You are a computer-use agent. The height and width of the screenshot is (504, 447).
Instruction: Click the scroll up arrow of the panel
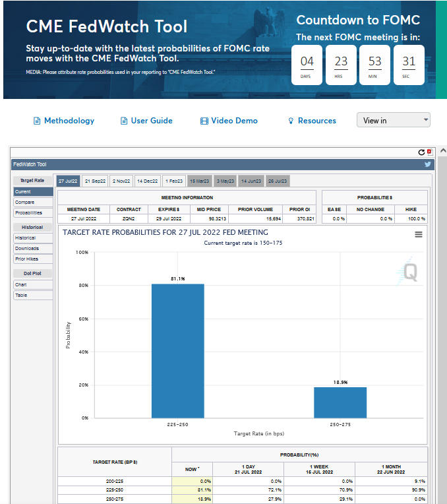(443, 150)
